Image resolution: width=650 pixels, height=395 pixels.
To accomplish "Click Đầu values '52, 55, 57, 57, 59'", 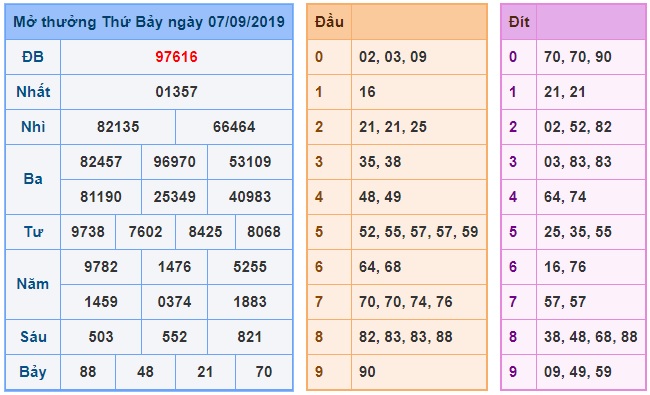I will 419,232.
